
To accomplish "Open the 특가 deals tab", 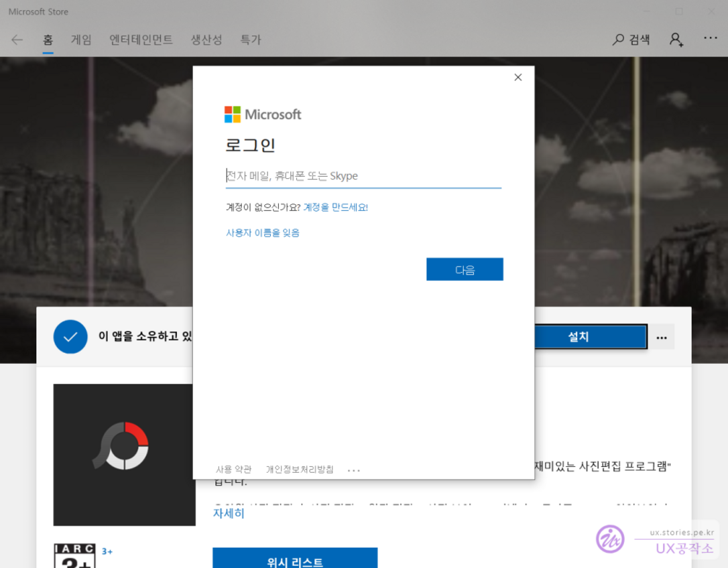I will tap(251, 40).
